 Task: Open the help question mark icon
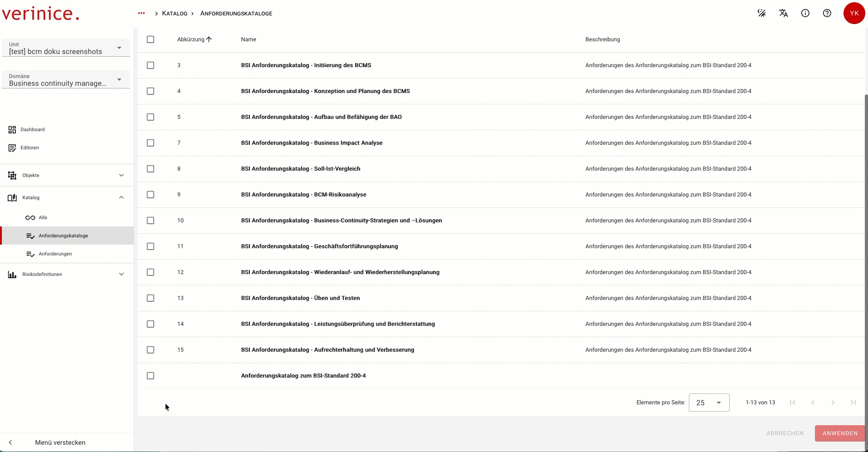[x=827, y=14]
